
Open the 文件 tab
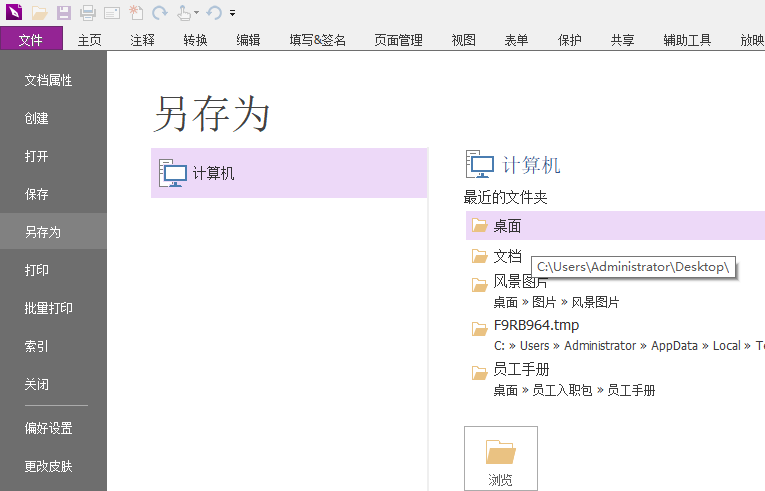pos(31,39)
